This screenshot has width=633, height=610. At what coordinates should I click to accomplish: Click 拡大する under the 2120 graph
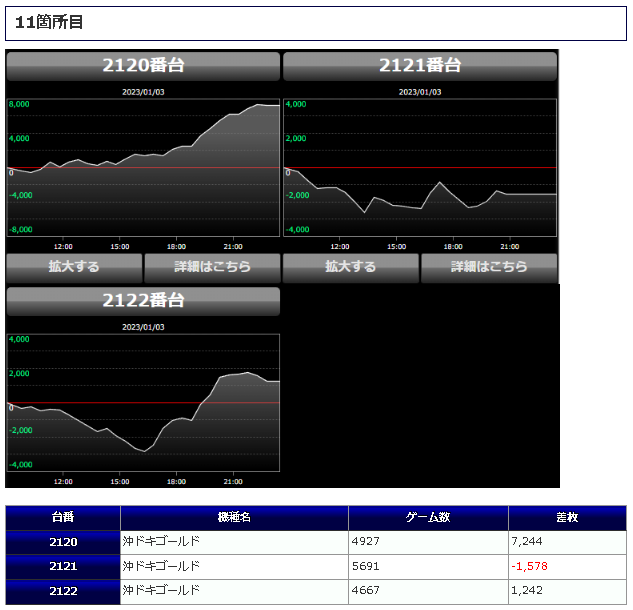[x=74, y=268]
